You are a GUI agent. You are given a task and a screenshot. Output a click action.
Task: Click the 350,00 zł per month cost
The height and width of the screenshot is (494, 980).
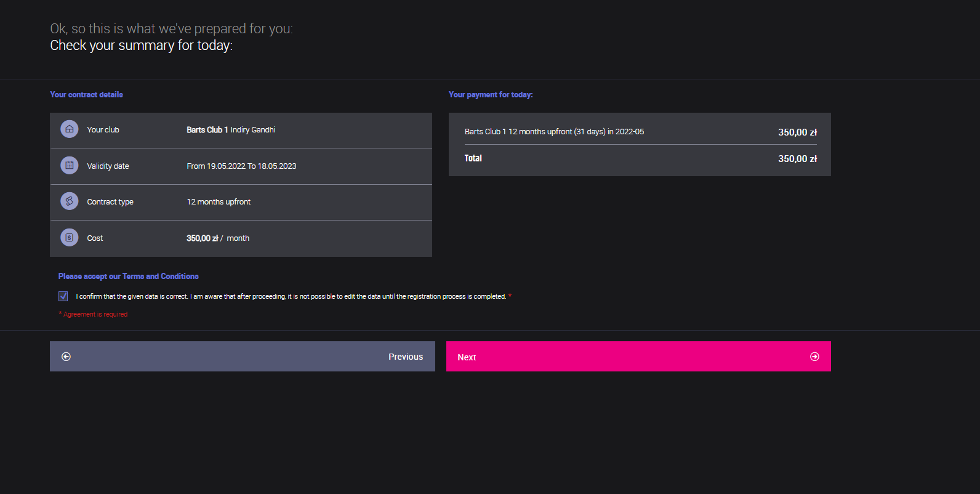pyautogui.click(x=218, y=238)
